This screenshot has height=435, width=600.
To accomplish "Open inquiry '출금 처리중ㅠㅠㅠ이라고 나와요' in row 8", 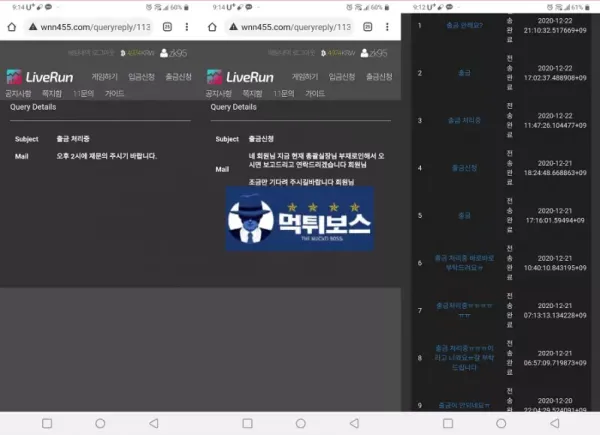I will point(464,358).
